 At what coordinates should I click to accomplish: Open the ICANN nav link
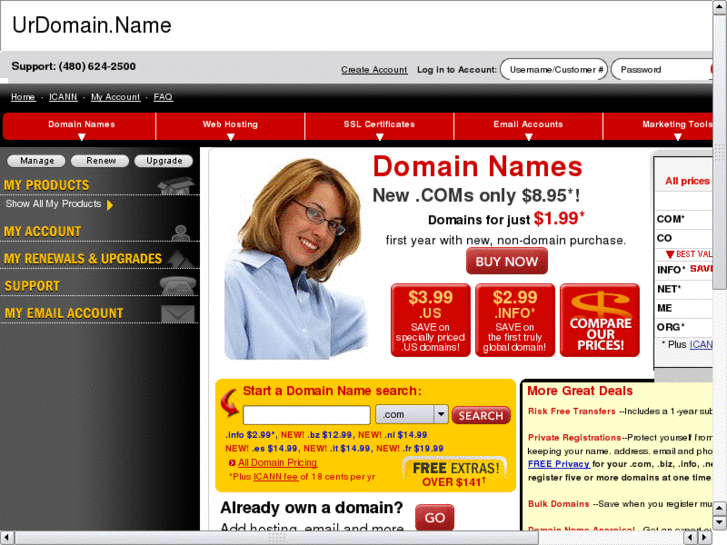tap(63, 97)
